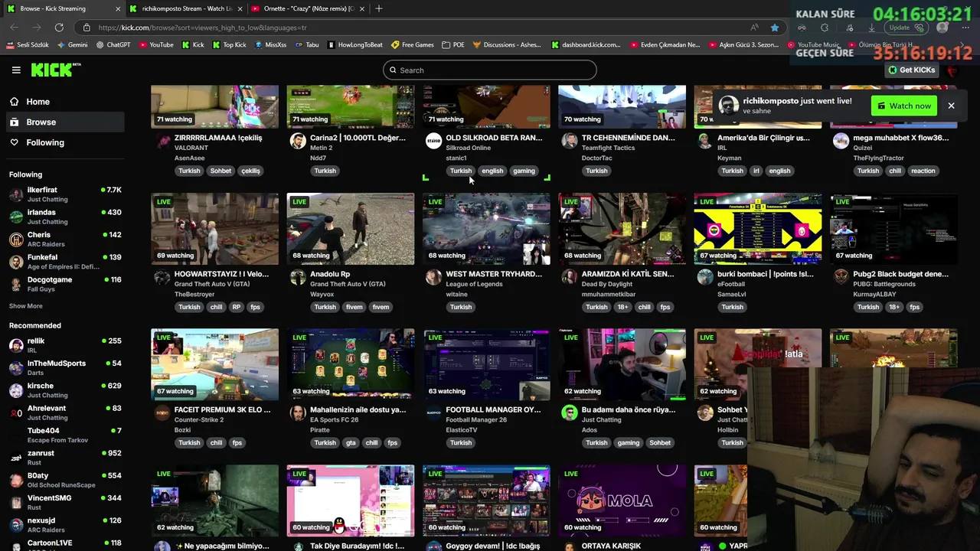
Task: Open FACEIT PREMIUM 3K ELO thumbnail
Action: (214, 364)
